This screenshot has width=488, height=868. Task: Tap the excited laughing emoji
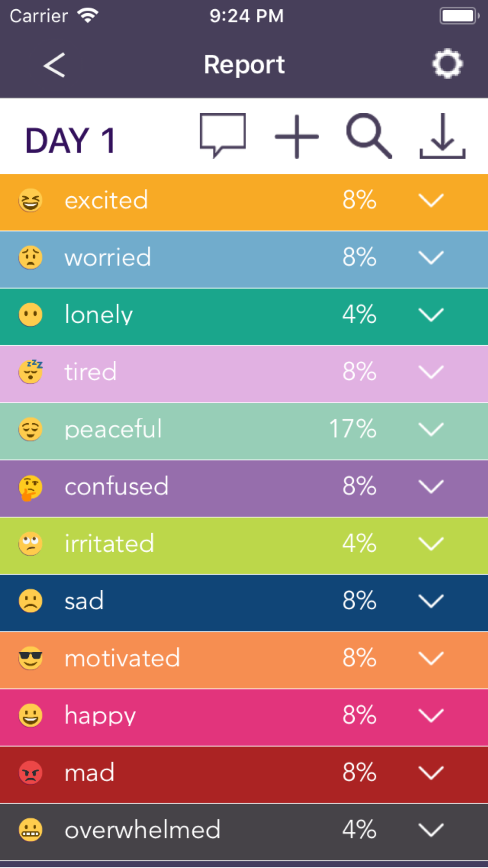(x=30, y=201)
